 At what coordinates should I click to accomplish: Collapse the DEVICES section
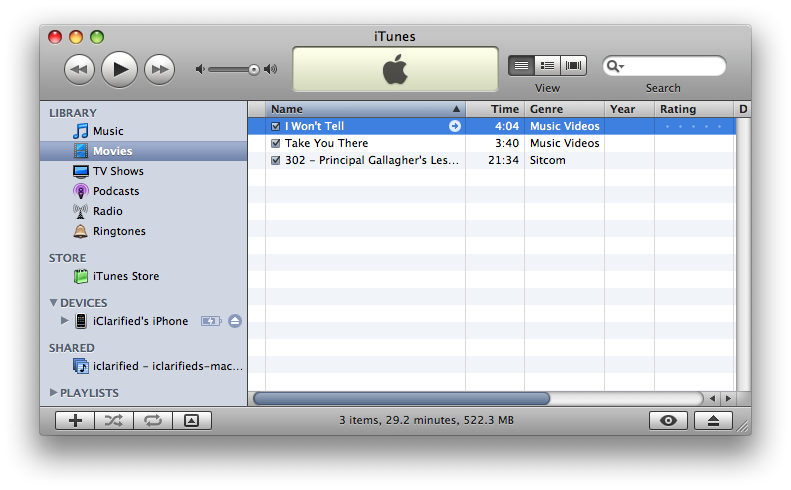tap(53, 302)
